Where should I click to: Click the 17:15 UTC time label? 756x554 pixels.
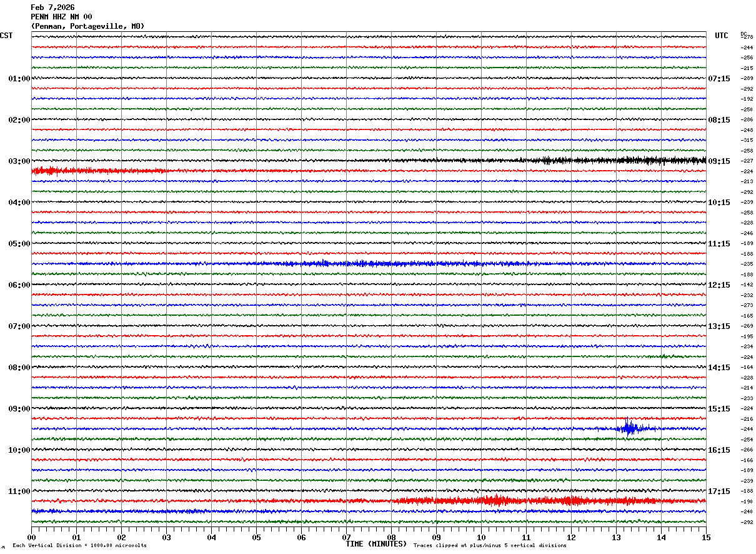pos(719,491)
